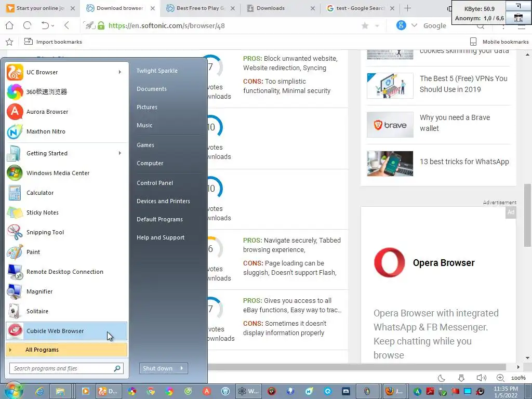Launch Maxthon Nitro from the Start menu
This screenshot has height=399, width=532.
click(66, 131)
